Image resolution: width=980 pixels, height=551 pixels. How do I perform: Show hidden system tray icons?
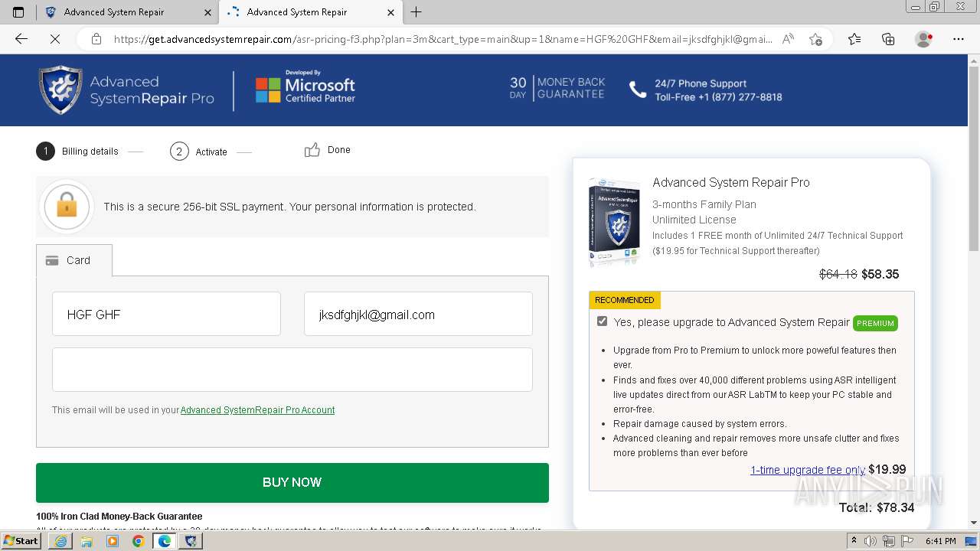coord(854,540)
